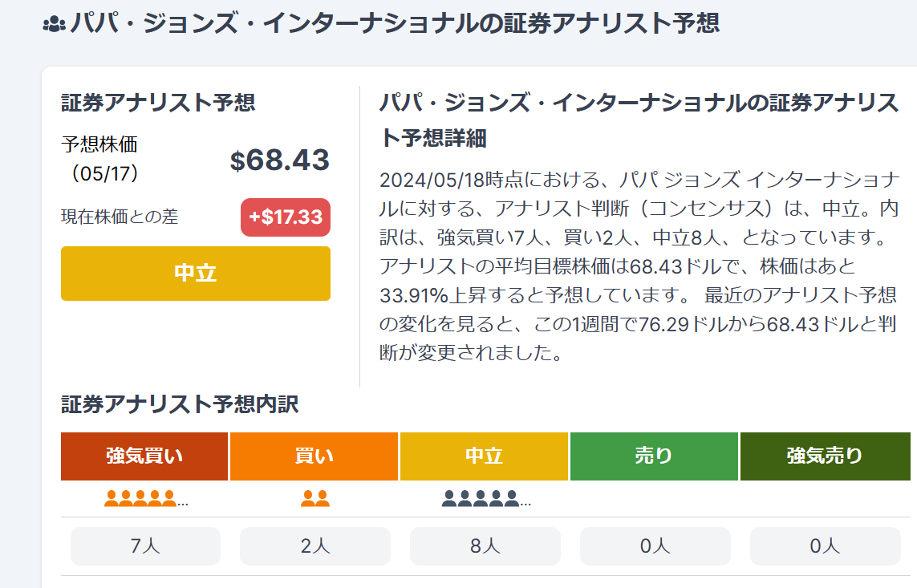Click the group icon beside page title
917x588 pixels.
pos(54,25)
